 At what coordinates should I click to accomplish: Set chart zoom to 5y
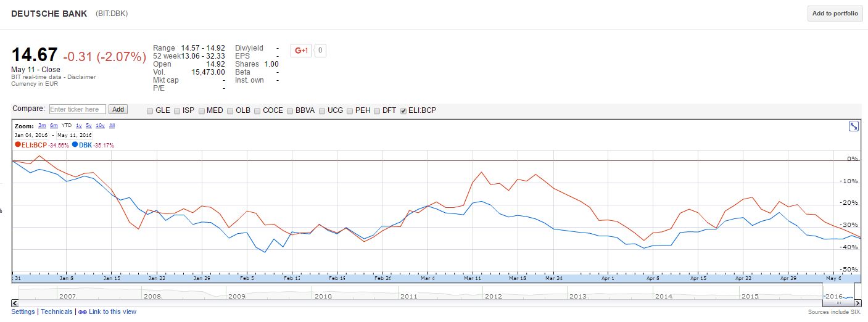pyautogui.click(x=89, y=126)
